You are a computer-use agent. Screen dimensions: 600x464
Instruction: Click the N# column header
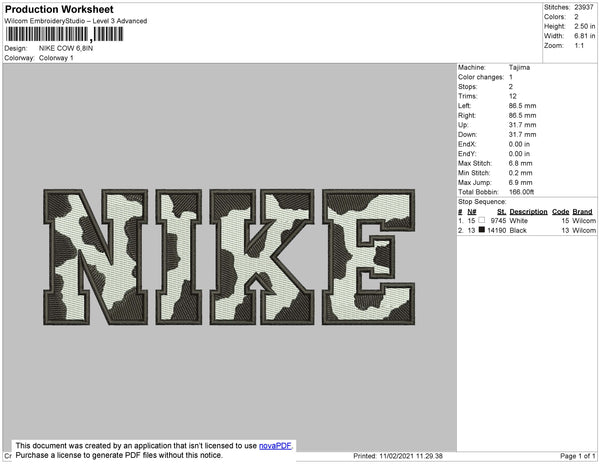point(471,212)
